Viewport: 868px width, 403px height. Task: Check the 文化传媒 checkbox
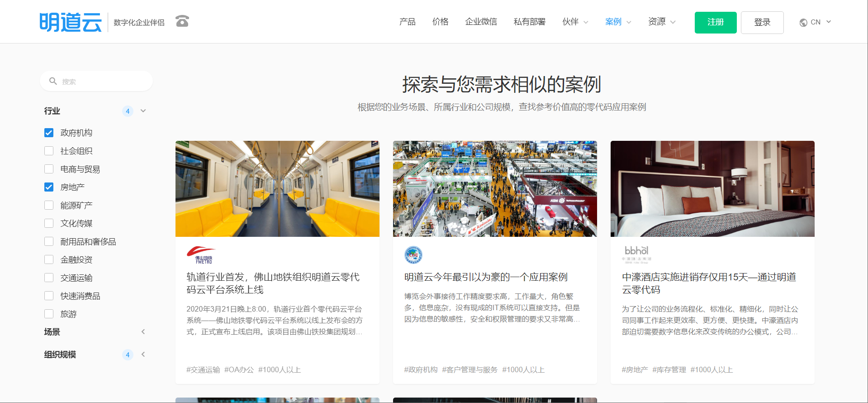49,223
